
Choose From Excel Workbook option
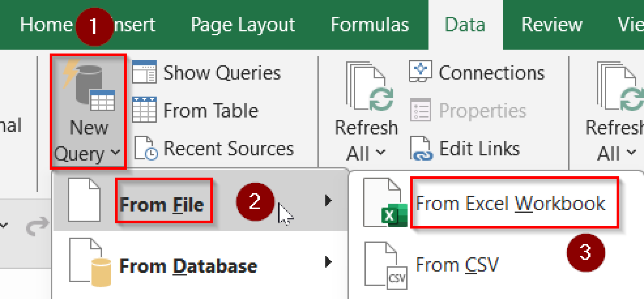(510, 203)
